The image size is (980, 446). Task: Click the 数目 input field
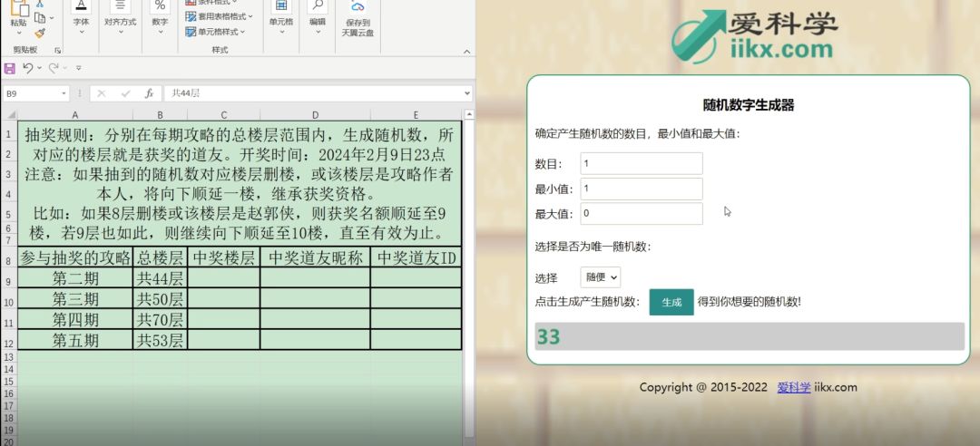(x=642, y=164)
